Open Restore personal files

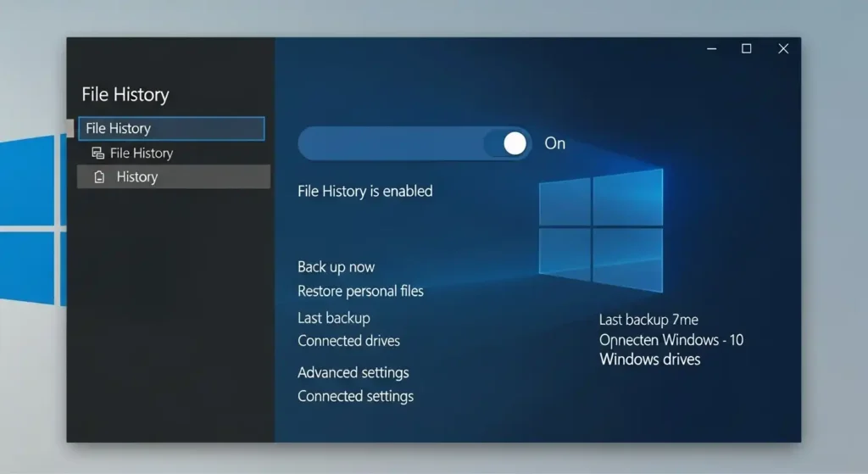tap(360, 291)
